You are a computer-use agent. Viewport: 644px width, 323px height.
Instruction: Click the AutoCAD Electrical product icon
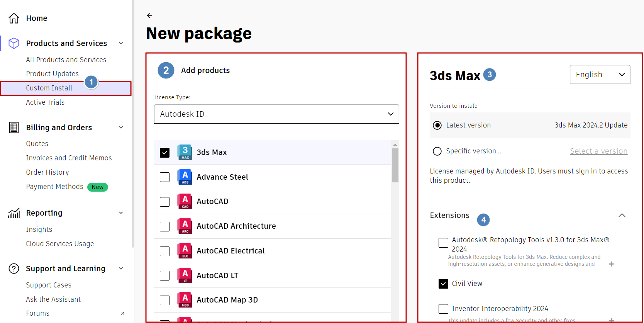point(185,251)
